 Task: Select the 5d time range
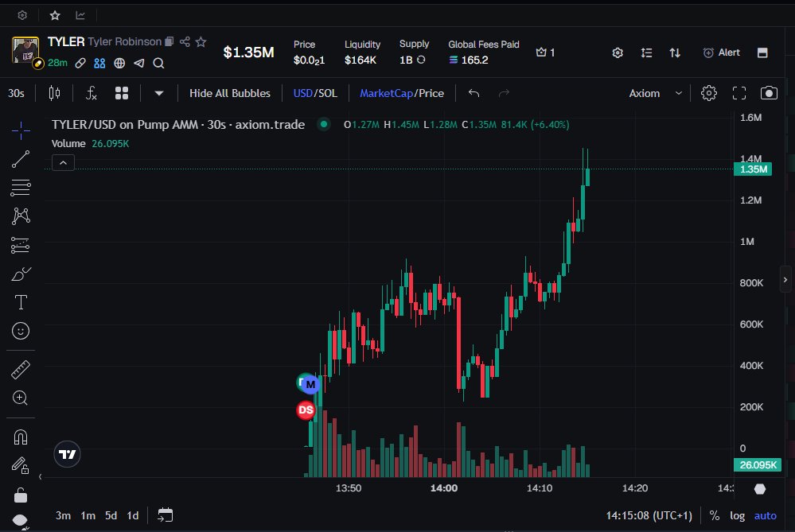(x=111, y=515)
